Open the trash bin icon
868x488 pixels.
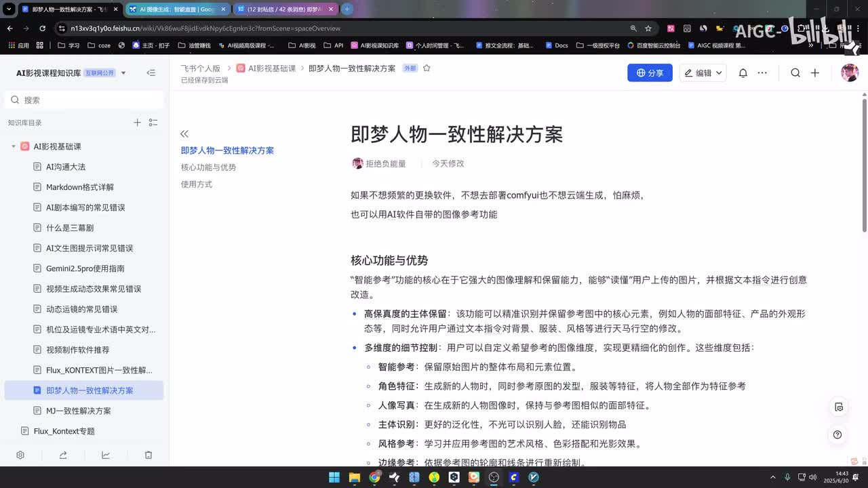click(x=149, y=455)
